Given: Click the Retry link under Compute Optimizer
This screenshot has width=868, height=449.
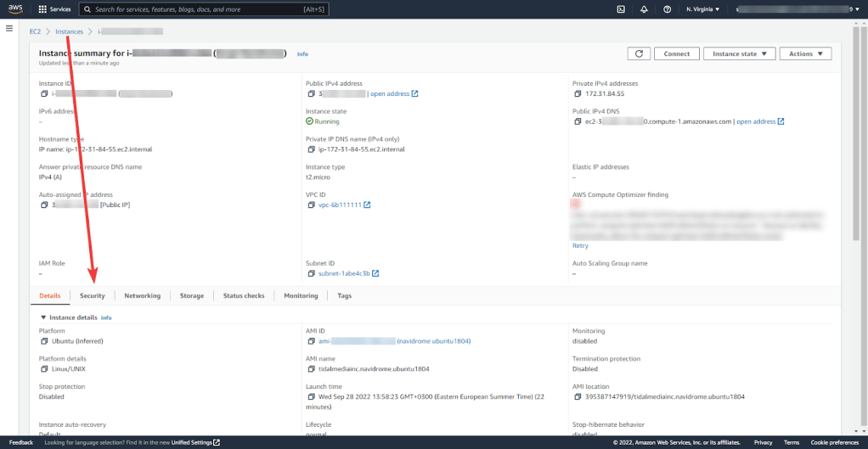Looking at the screenshot, I should pyautogui.click(x=580, y=245).
